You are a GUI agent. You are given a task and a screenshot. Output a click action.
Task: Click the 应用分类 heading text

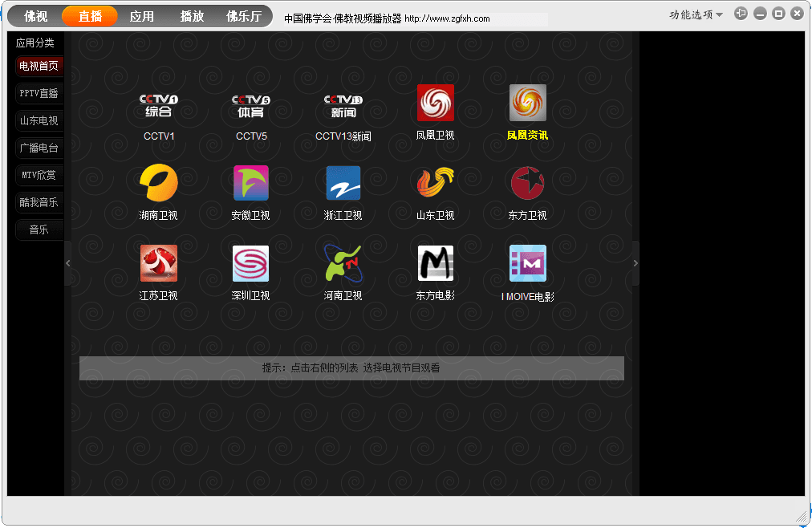coord(35,43)
